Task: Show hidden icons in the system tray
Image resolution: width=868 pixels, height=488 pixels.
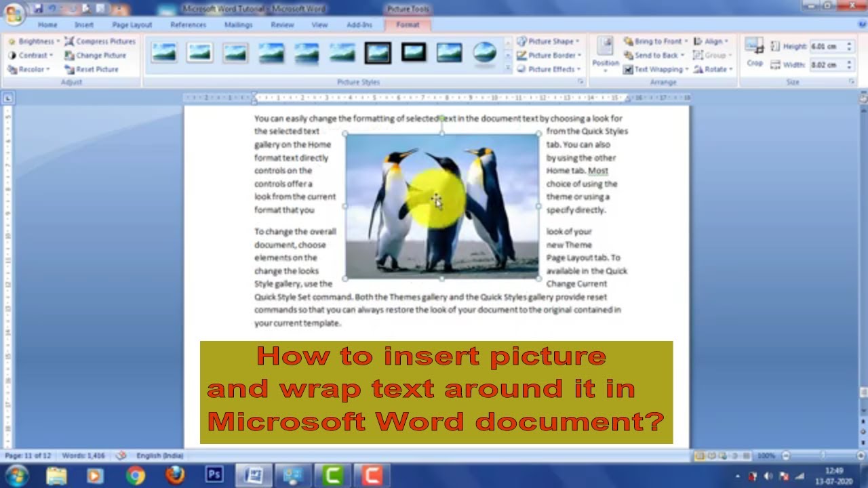Action: [739, 476]
